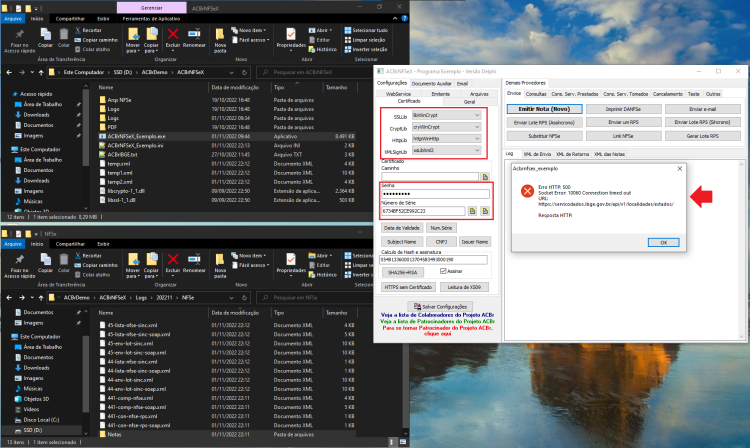Open Exibir tab in ACBrNFSeX Explorer

(103, 19)
